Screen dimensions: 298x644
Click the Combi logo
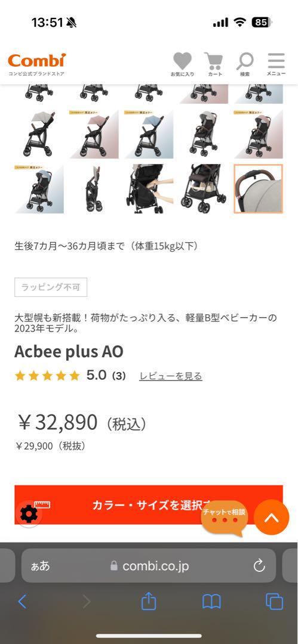point(36,64)
